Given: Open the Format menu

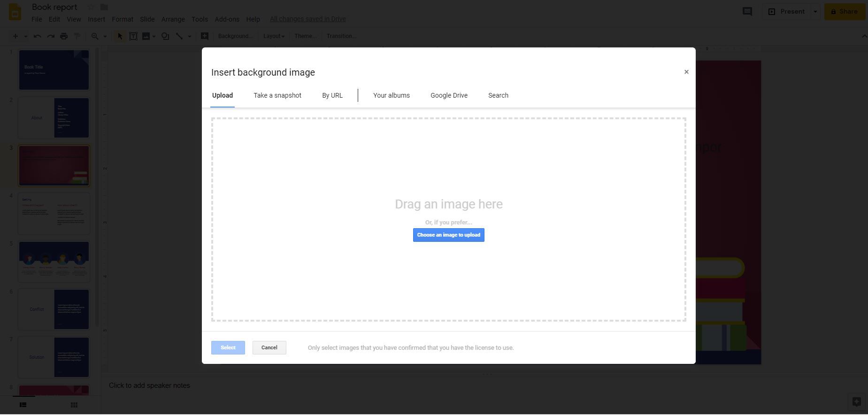Looking at the screenshot, I should coord(123,19).
